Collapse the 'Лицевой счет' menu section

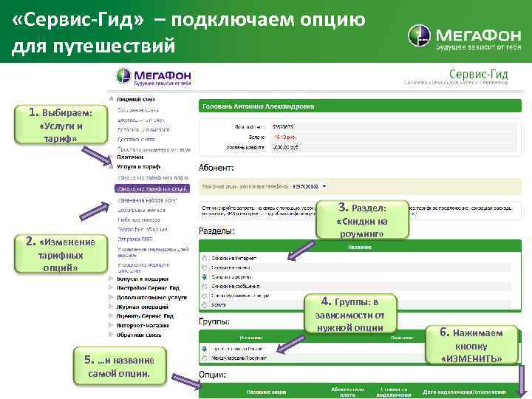[111, 99]
